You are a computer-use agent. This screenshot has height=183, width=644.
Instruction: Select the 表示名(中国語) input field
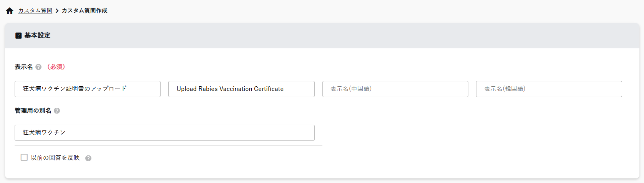click(395, 89)
